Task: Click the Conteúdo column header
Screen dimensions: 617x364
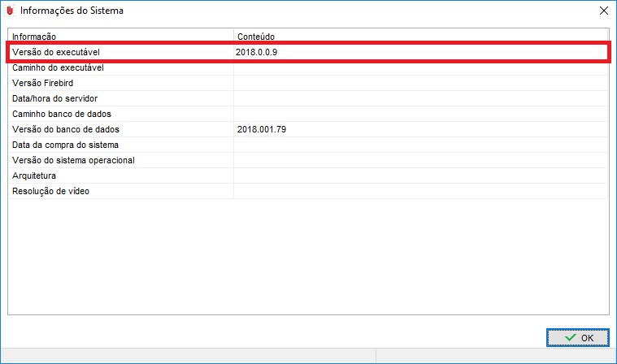Action: [x=255, y=37]
